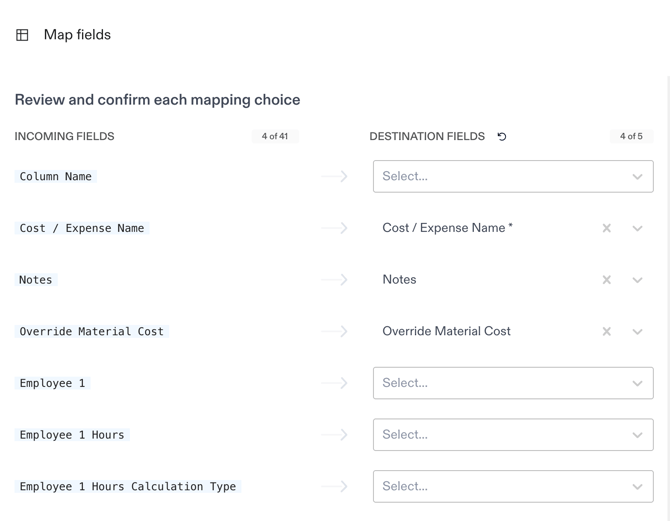
Task: Click the Map fields heading
Action: coord(77,35)
